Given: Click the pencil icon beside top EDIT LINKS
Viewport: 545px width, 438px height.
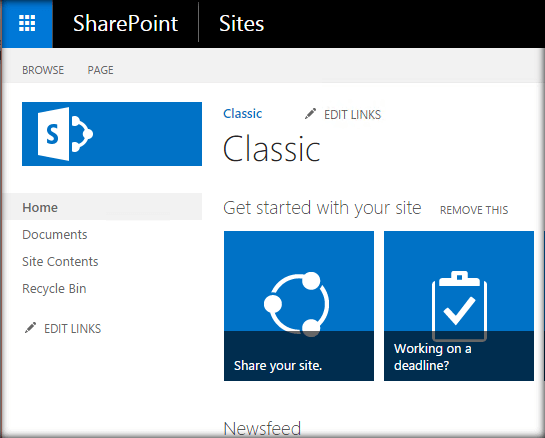Looking at the screenshot, I should [x=310, y=114].
